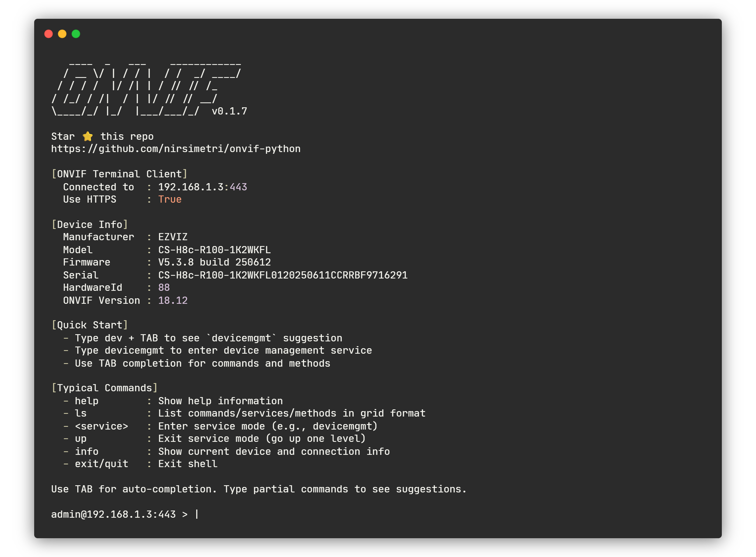Click the v0.1.7 version text
Screen dimensions: 756x557
coord(229,111)
